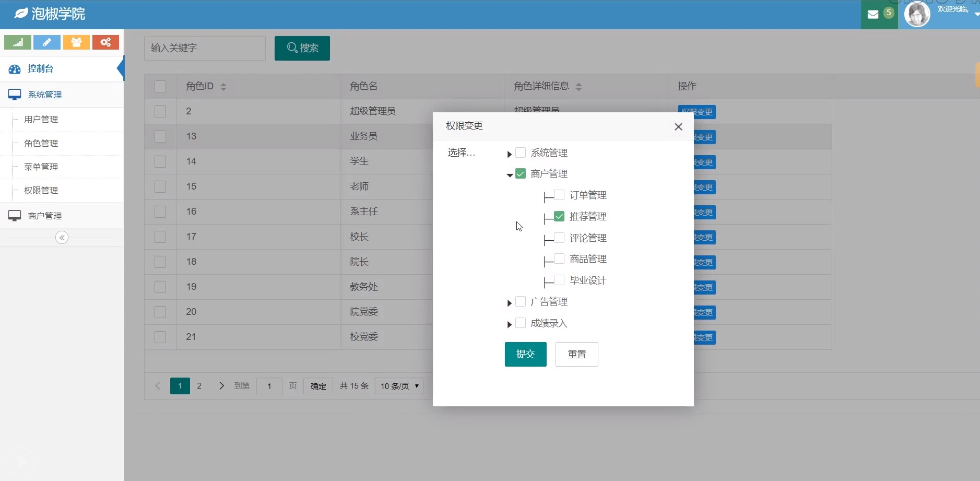Open the 权限管理 menu item
This screenshot has width=980, height=481.
[x=41, y=190]
